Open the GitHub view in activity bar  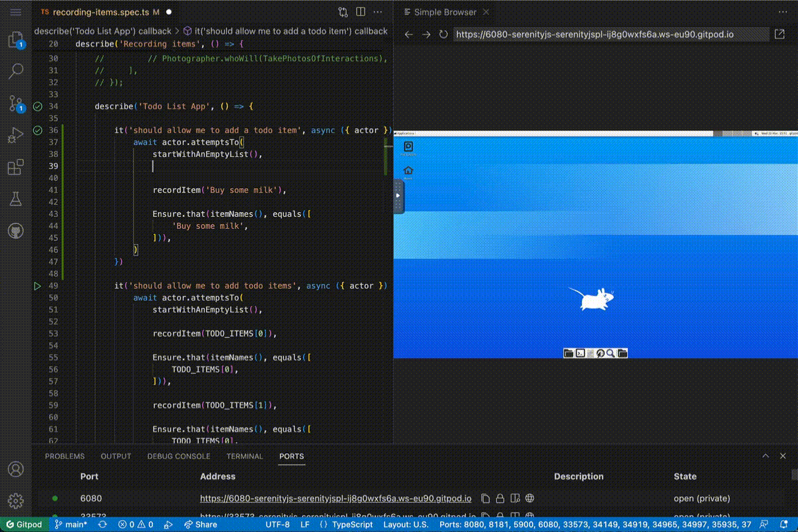(16, 231)
